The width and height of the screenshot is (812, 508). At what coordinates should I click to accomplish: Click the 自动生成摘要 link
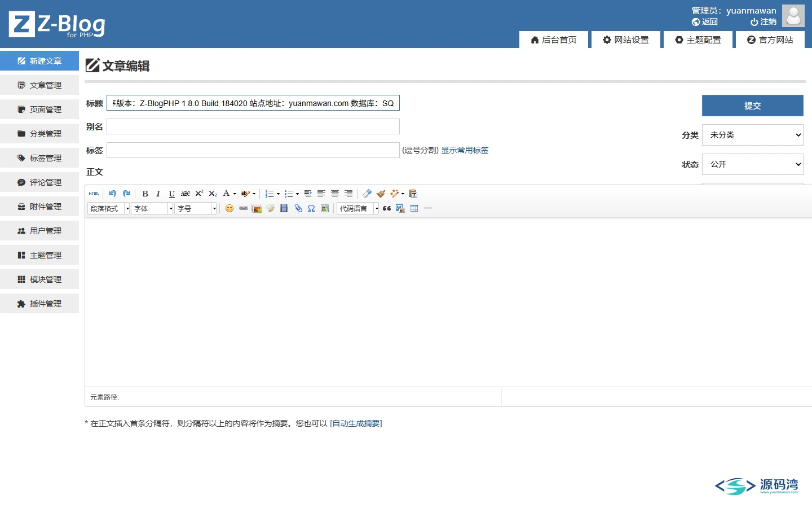click(x=356, y=423)
